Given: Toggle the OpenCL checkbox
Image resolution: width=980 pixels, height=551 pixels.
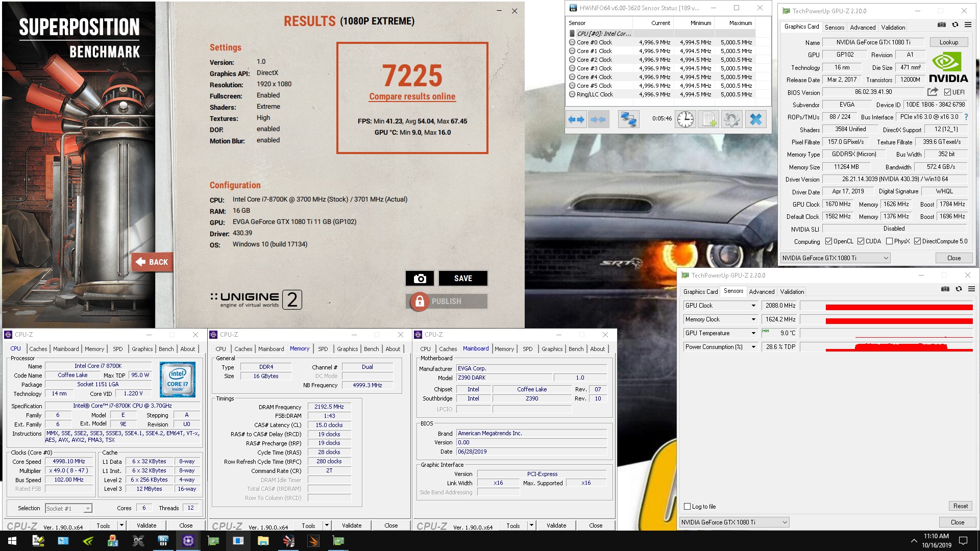Looking at the screenshot, I should pyautogui.click(x=828, y=241).
